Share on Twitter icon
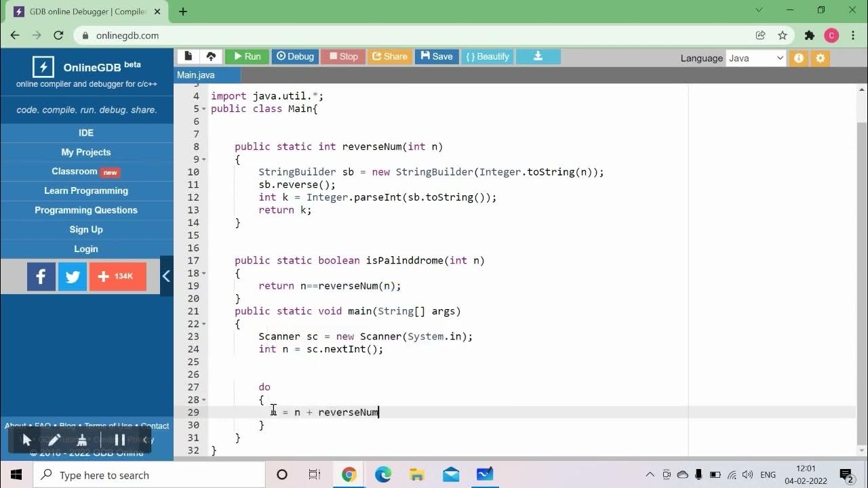This screenshot has height=488, width=868. click(73, 277)
